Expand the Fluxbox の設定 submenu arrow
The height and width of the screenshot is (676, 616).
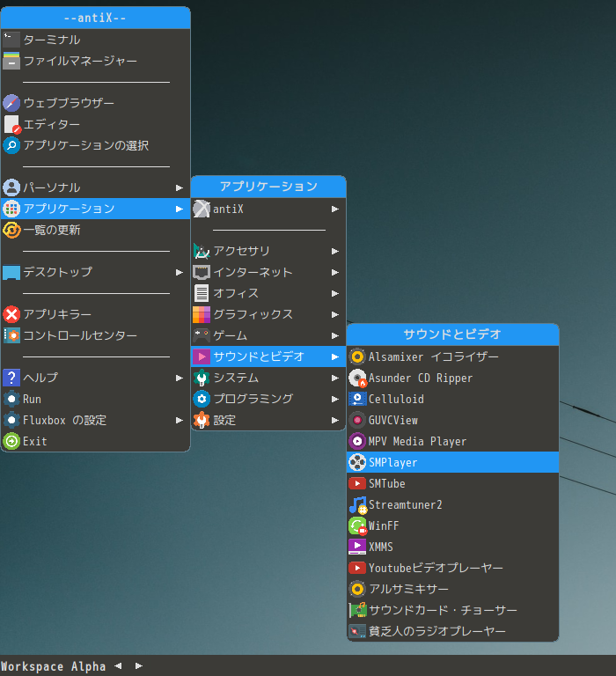coord(180,421)
